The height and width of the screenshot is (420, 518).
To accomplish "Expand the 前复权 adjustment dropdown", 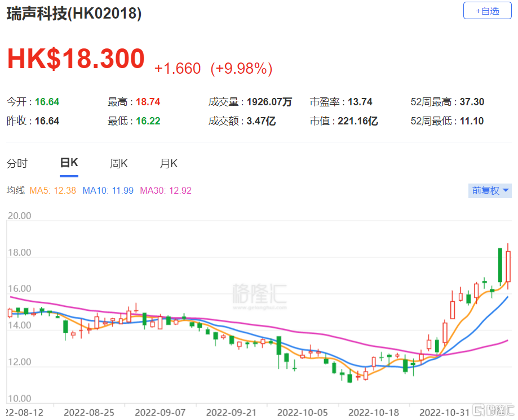I will 490,191.
